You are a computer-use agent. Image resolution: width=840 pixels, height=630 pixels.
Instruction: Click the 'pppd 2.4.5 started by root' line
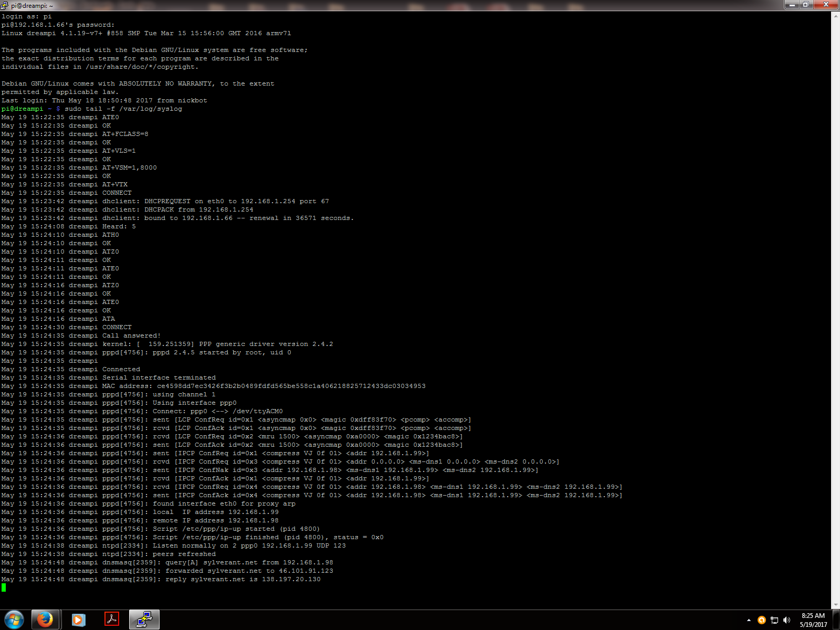click(146, 352)
